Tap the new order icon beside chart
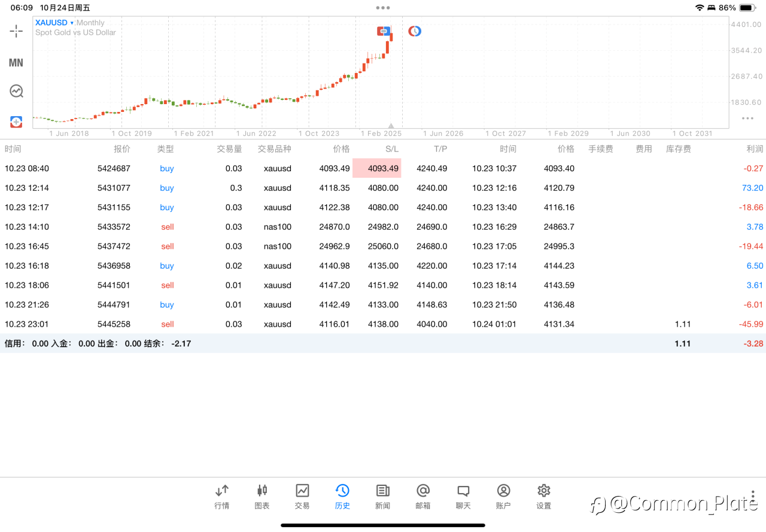 point(16,122)
